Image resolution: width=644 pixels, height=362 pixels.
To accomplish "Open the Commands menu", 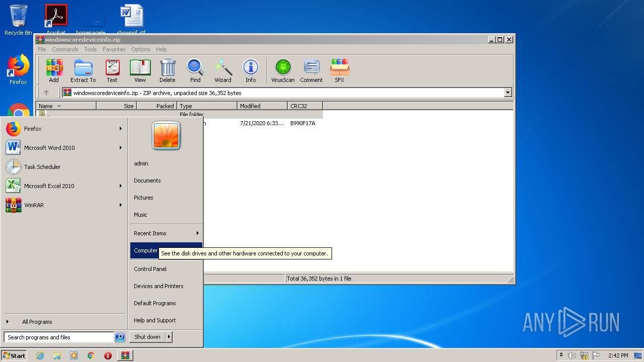I will [65, 49].
